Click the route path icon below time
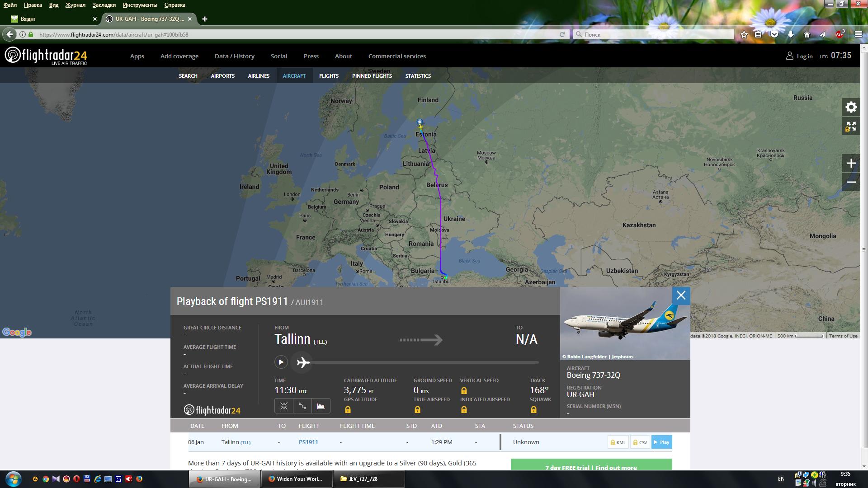 [x=302, y=406]
